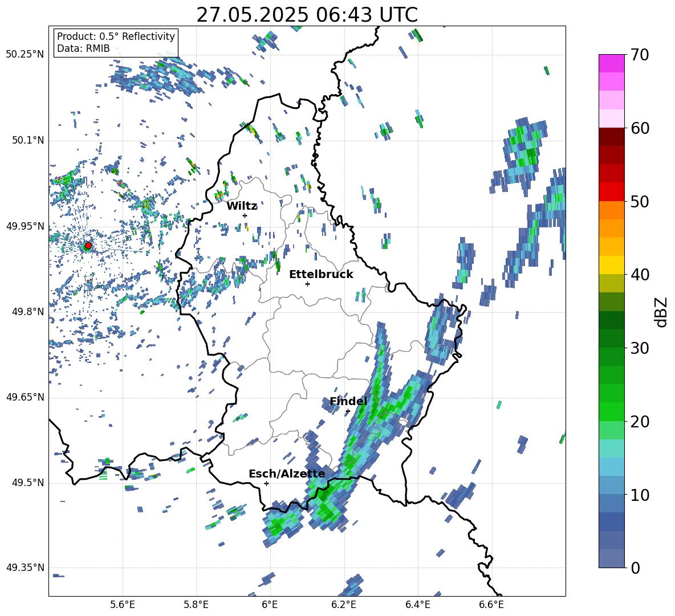Click the 6°E longitude label
The height and width of the screenshot is (616, 675).
pos(270,605)
